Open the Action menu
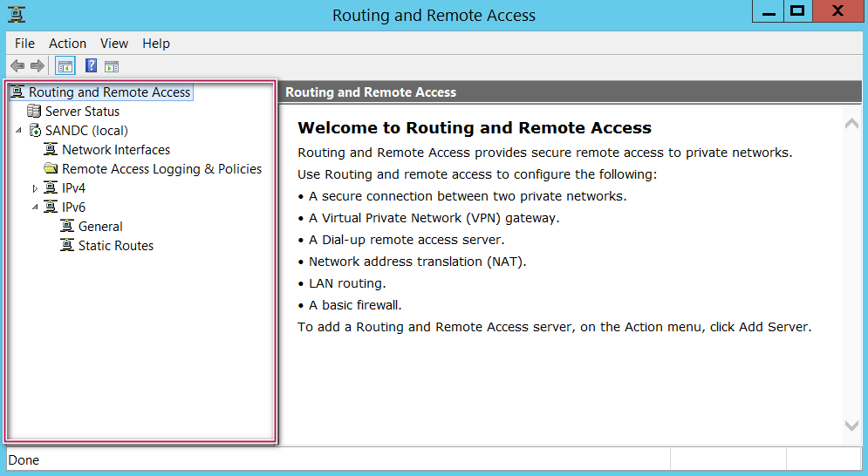Image resolution: width=868 pixels, height=476 pixels. click(x=67, y=44)
